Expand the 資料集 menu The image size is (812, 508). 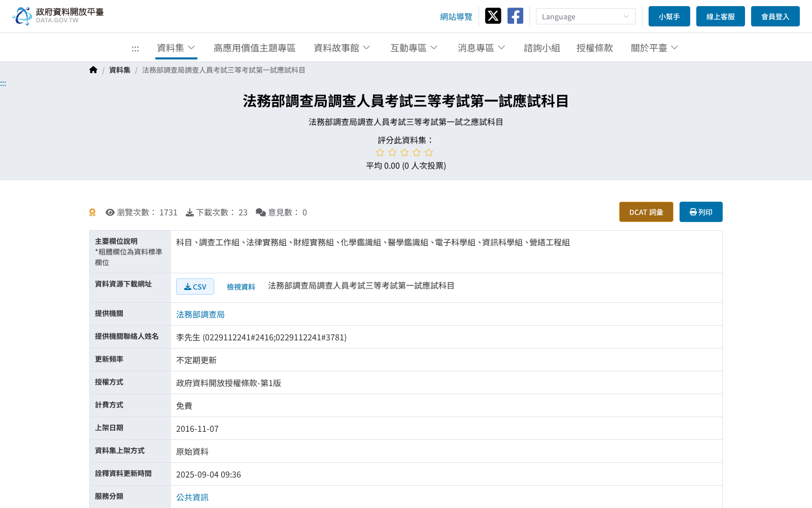coord(176,48)
